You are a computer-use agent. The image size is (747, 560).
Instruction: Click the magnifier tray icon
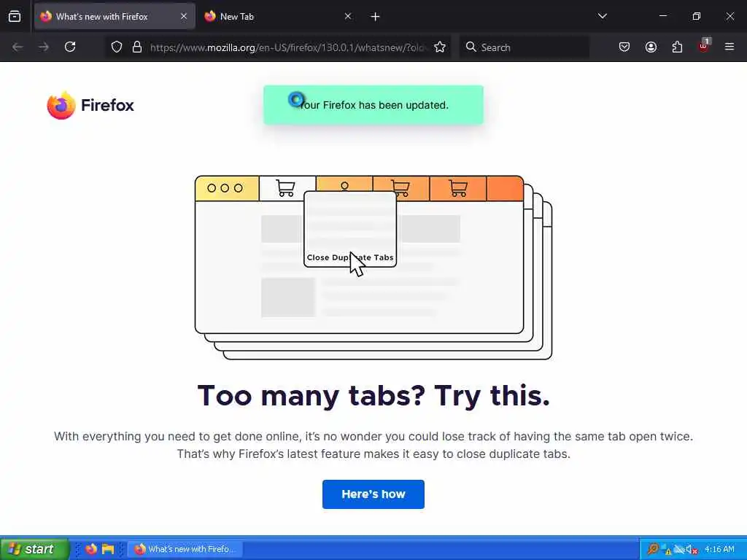(653, 549)
